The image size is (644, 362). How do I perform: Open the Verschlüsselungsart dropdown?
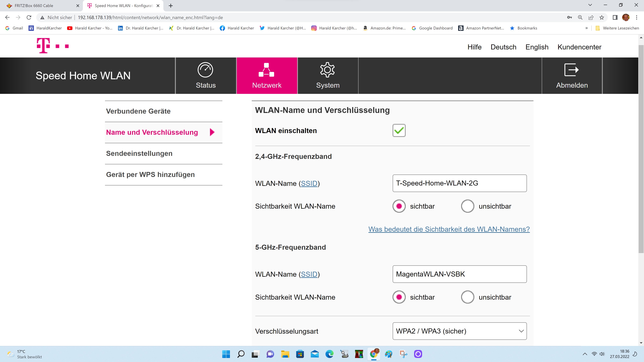tap(459, 331)
